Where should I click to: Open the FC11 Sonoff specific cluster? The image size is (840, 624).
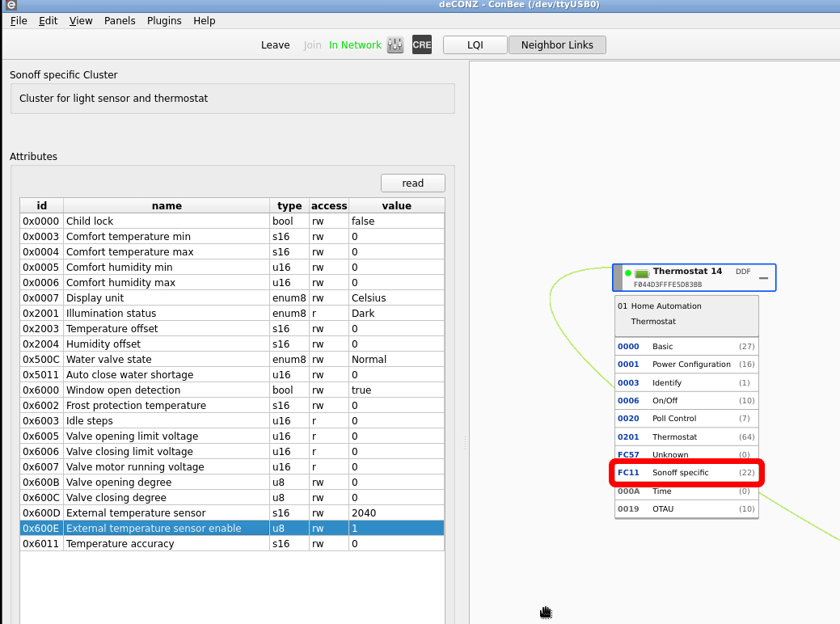(686, 472)
